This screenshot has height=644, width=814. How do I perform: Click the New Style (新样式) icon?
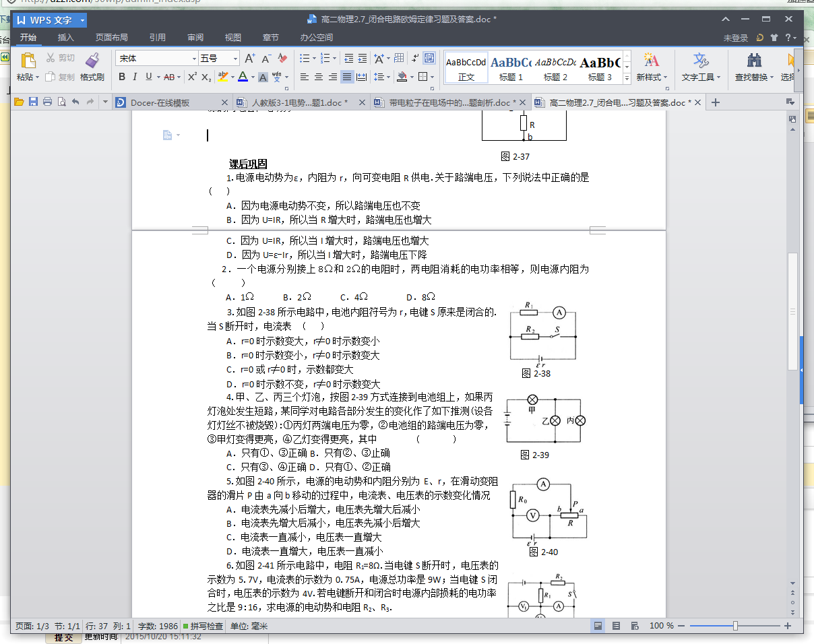click(x=651, y=61)
